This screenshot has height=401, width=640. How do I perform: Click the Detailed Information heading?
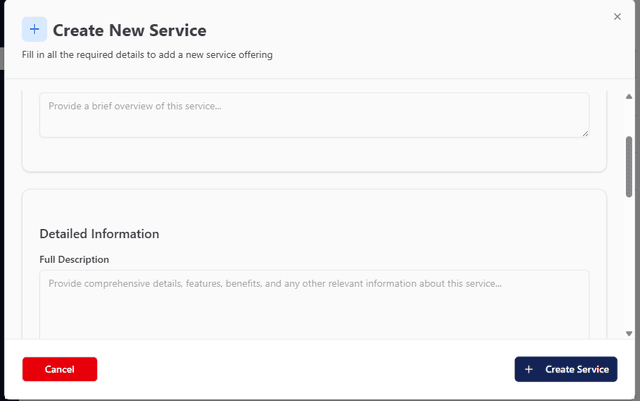click(99, 234)
